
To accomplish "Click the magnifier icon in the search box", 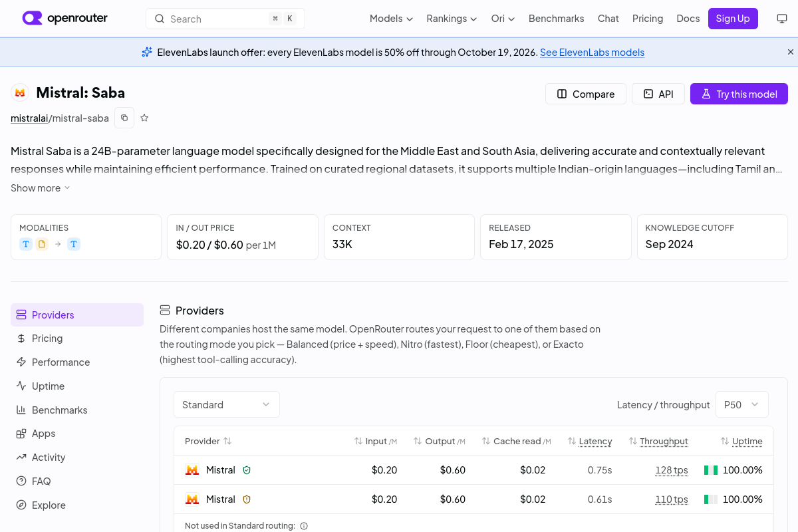I will coord(160,19).
